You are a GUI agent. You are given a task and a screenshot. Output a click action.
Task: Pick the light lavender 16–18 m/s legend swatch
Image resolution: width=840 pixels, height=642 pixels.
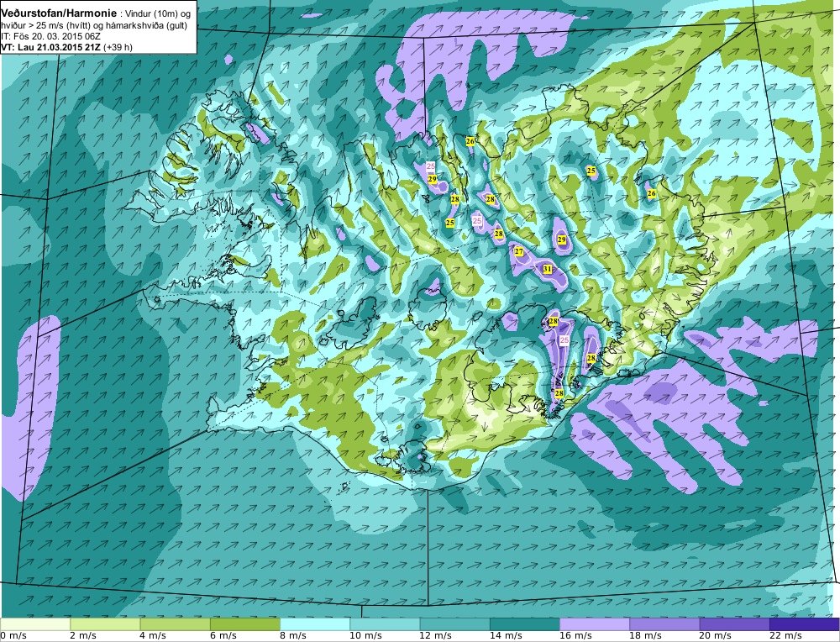pyautogui.click(x=595, y=624)
